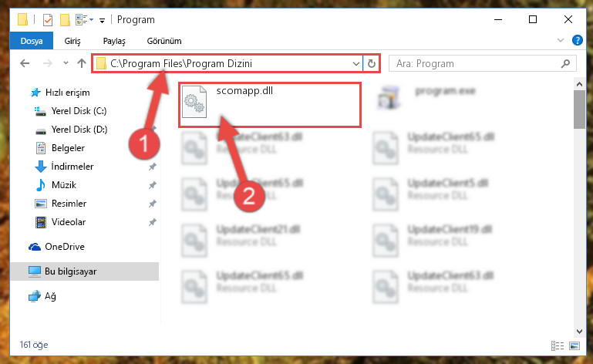Viewport: 593px width, 364px height.
Task: Click the Ara: Program search field
Action: pos(483,63)
